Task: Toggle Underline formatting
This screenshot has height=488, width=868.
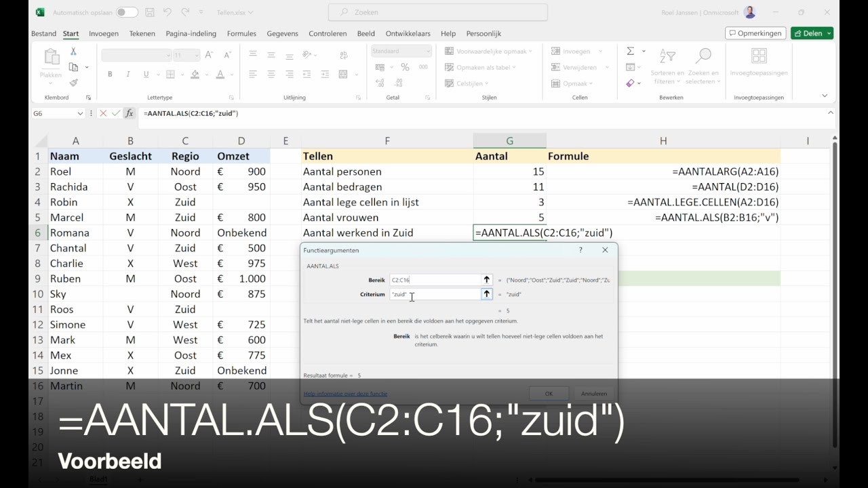Action: click(x=146, y=75)
